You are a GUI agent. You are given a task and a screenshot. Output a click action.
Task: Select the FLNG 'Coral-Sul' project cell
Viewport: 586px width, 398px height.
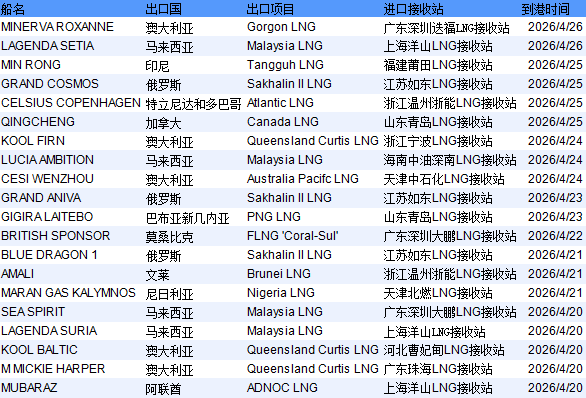click(292, 236)
